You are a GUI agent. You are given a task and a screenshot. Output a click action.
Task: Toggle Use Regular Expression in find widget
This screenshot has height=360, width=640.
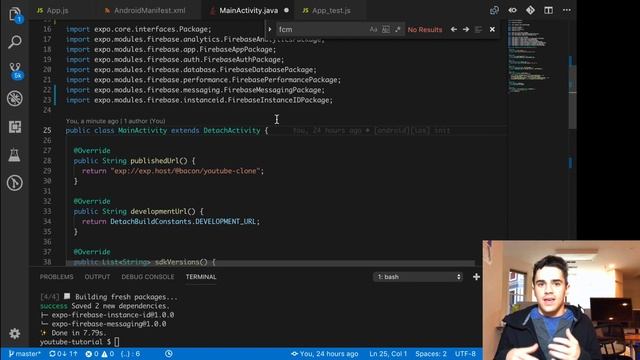398,29
